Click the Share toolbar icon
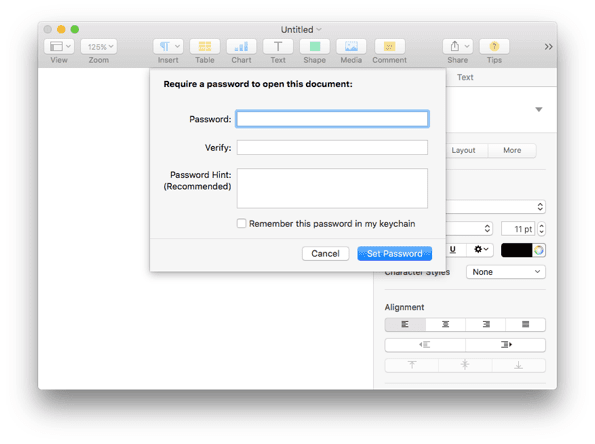595x444 pixels. [457, 47]
